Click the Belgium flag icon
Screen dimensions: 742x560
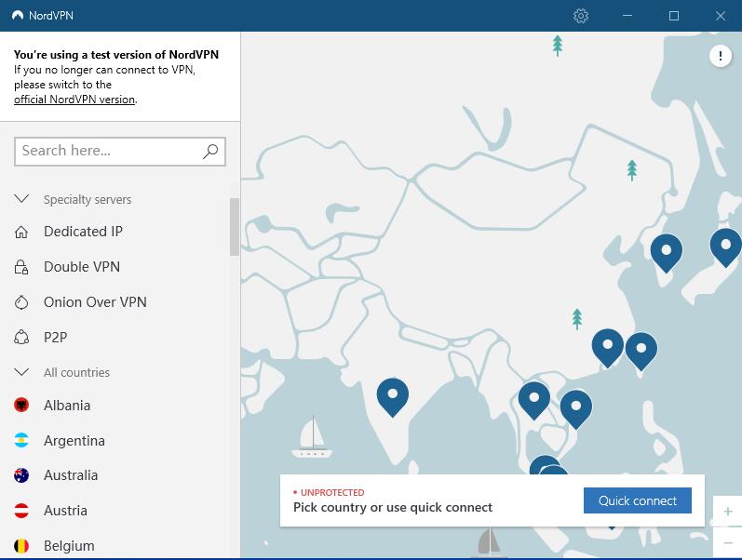(21, 546)
